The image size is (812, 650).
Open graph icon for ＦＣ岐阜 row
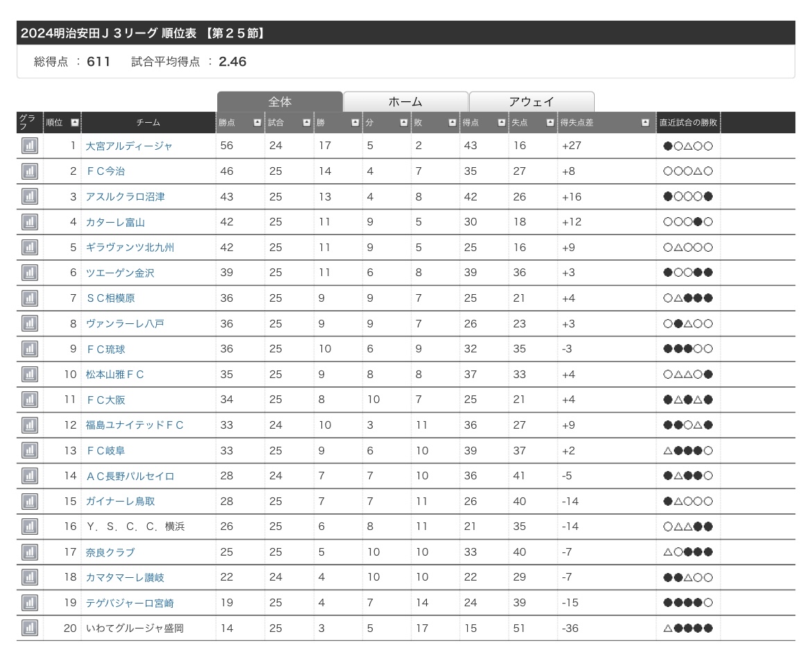tap(30, 450)
